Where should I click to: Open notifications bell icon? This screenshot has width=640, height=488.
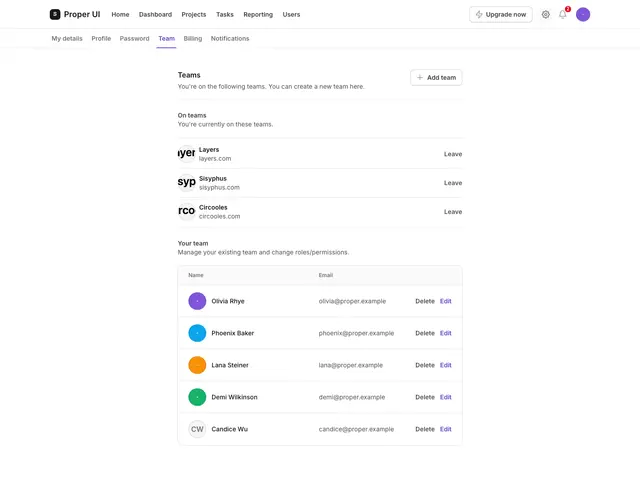click(x=562, y=14)
